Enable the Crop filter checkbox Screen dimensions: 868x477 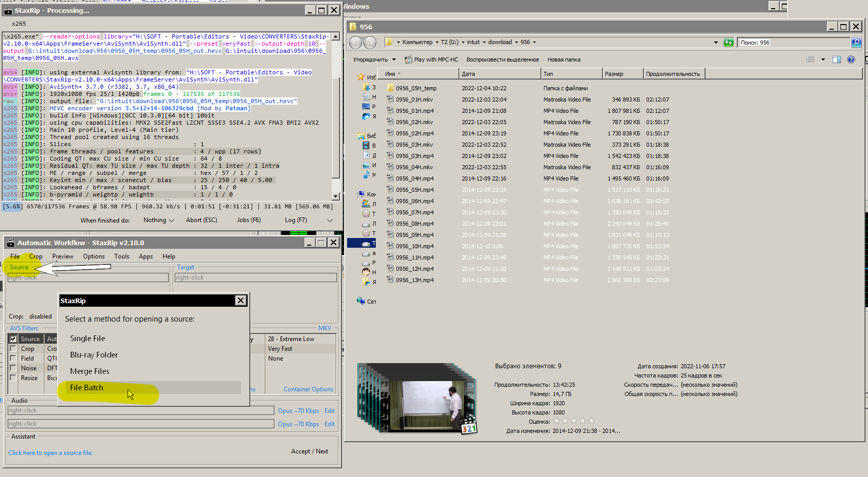coord(13,349)
